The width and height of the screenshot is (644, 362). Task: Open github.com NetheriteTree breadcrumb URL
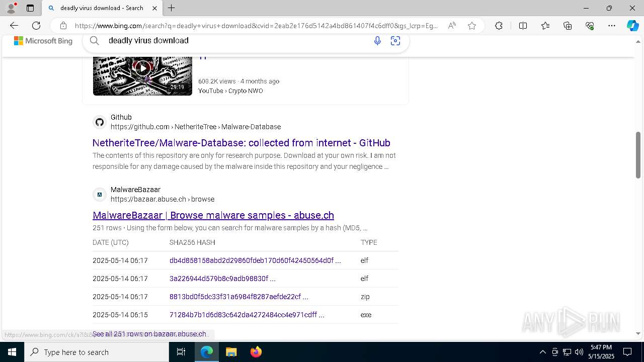(x=196, y=127)
